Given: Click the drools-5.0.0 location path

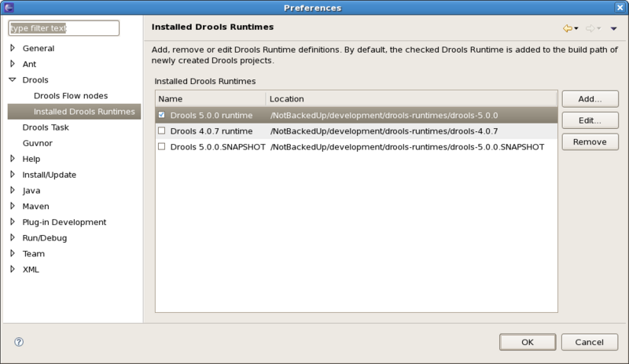Looking at the screenshot, I should 384,116.
